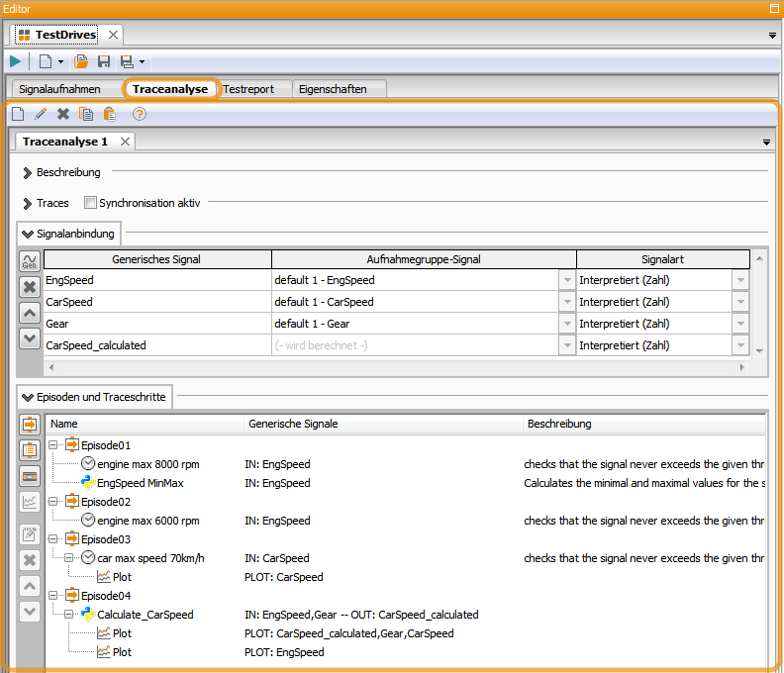The height and width of the screenshot is (673, 784).
Task: Open CarSpeed Aufnahmegruppe-Signal dropdown
Action: 567,302
